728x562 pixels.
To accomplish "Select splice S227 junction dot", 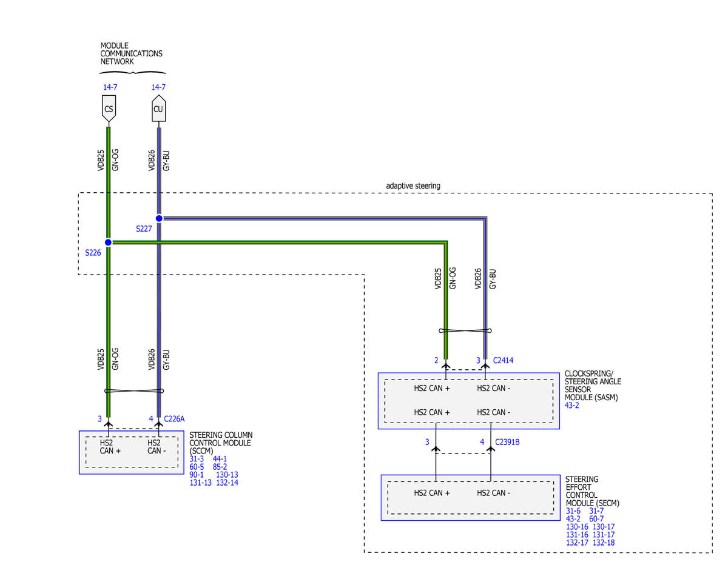I will [159, 218].
